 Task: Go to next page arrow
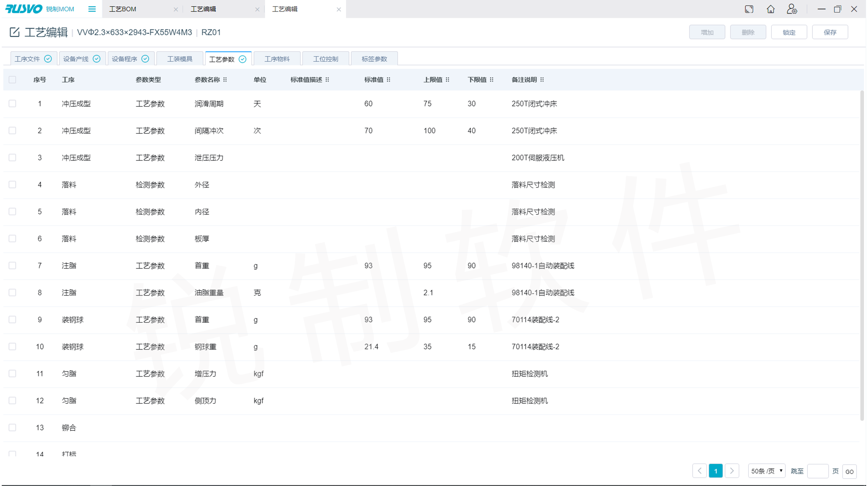(x=731, y=471)
